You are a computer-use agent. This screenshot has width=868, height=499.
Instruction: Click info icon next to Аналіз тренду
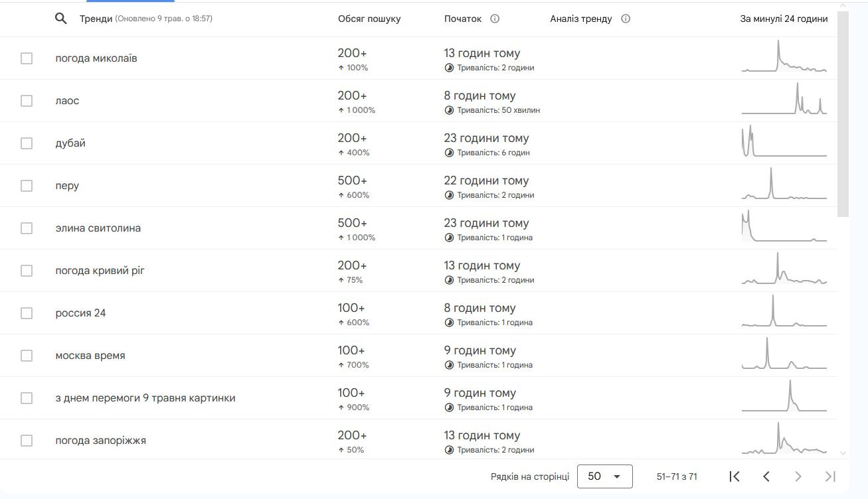pos(626,19)
